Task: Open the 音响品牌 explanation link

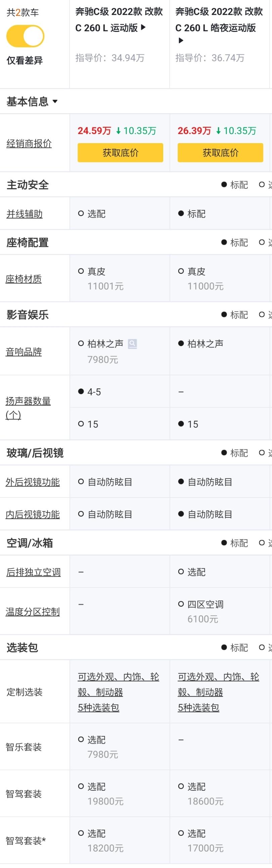Action: tap(24, 352)
